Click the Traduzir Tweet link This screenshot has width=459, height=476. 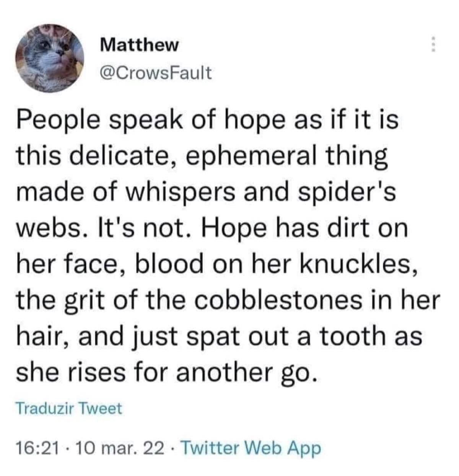coord(69,408)
